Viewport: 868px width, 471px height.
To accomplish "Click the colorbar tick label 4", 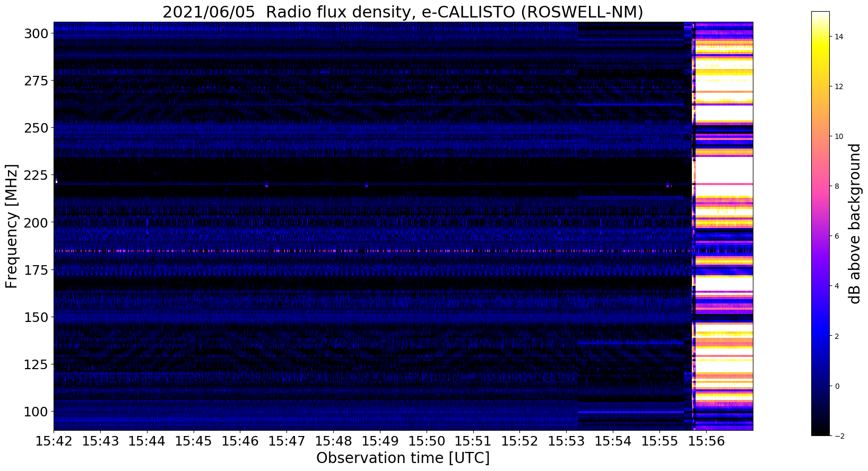I will (837, 286).
